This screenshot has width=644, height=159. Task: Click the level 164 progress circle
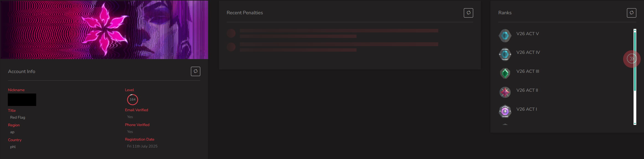point(133,99)
